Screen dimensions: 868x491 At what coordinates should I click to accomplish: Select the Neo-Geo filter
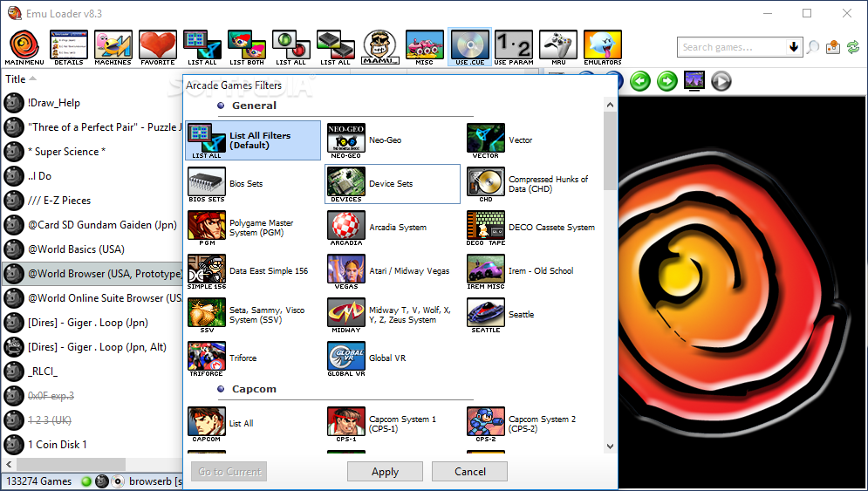[392, 140]
